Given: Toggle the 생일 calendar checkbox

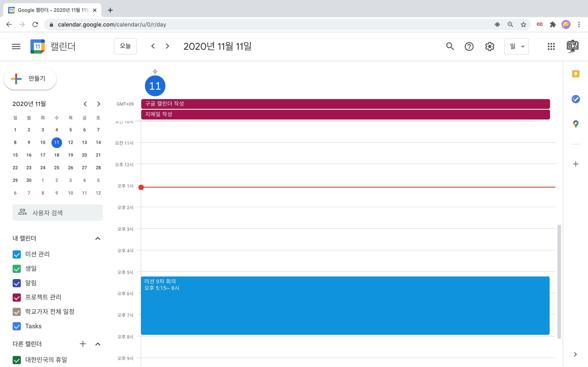Looking at the screenshot, I should (x=17, y=269).
